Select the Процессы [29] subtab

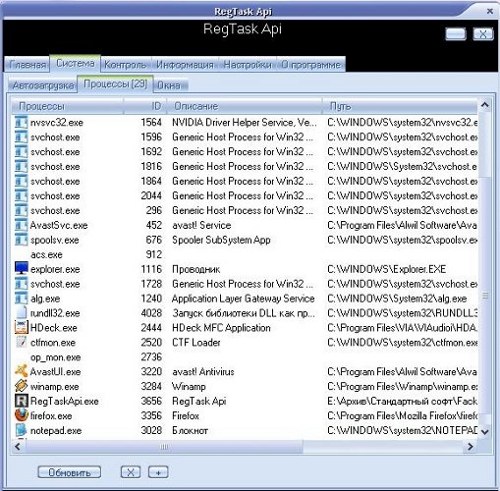115,84
